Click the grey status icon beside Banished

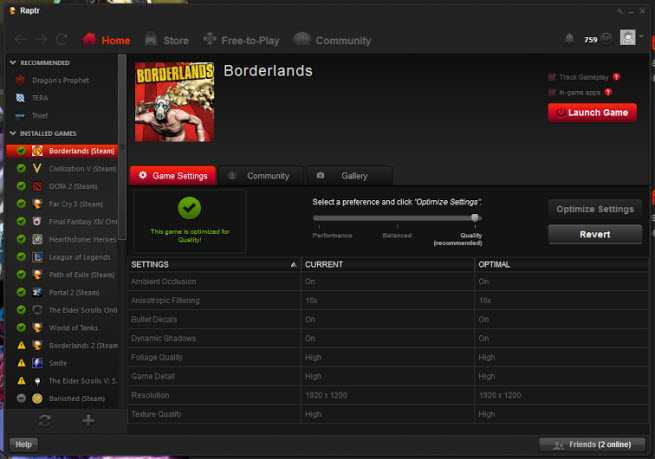click(21, 398)
